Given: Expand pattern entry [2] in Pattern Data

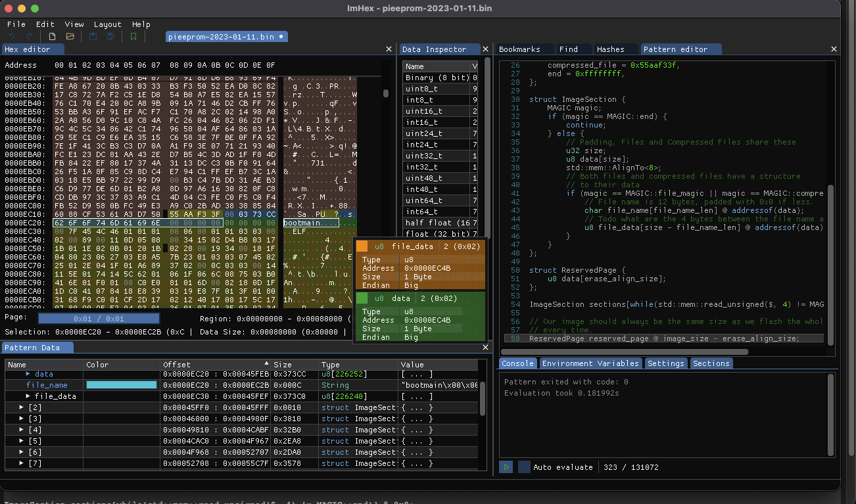Looking at the screenshot, I should click(x=22, y=407).
